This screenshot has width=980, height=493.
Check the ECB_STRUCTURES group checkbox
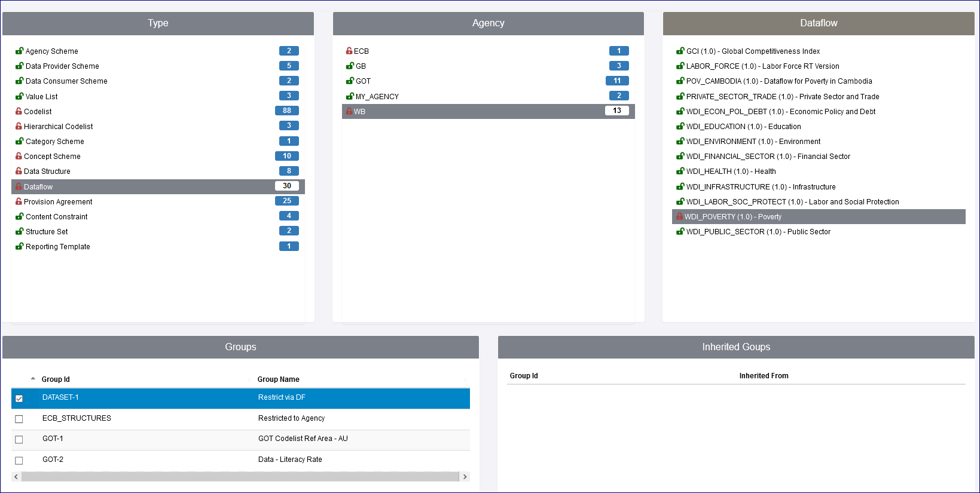tap(19, 419)
